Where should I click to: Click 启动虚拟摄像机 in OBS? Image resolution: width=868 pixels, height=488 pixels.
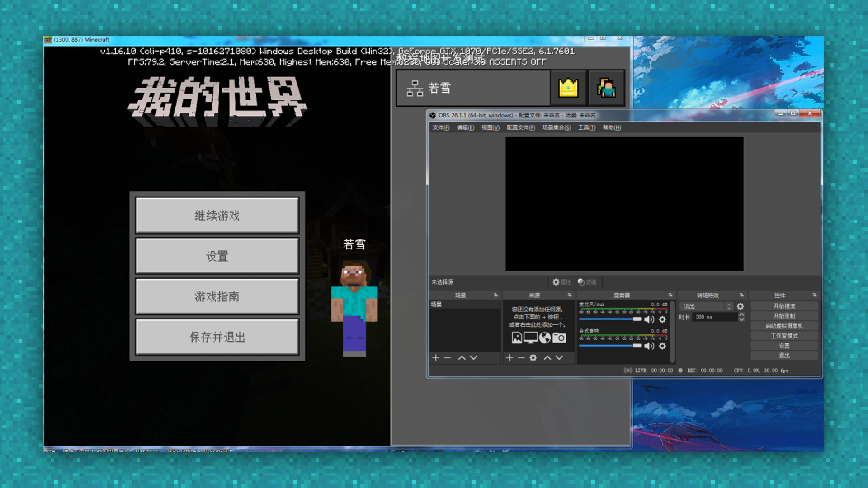784,326
